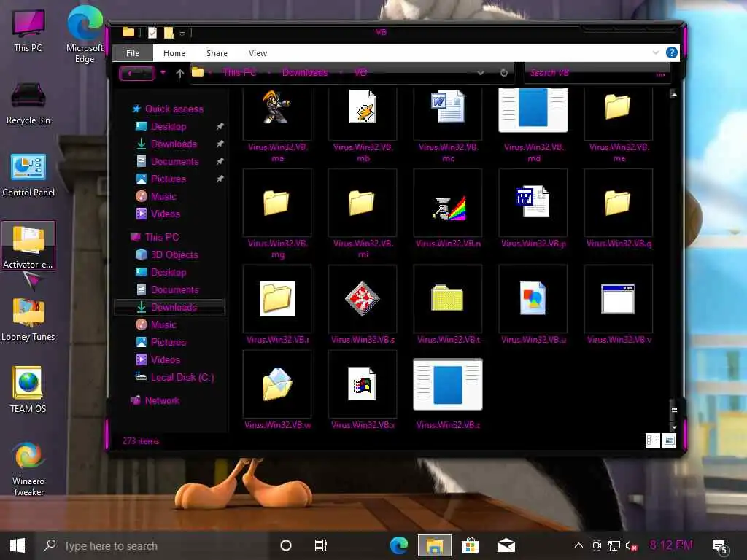Go up one folder level
Screen dimensions: 747x560
180,74
